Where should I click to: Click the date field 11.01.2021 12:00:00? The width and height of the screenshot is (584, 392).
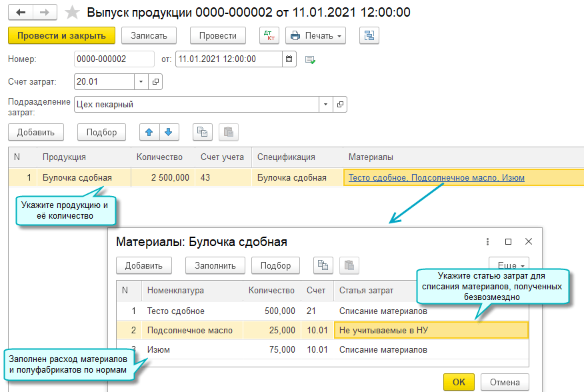[x=229, y=59]
